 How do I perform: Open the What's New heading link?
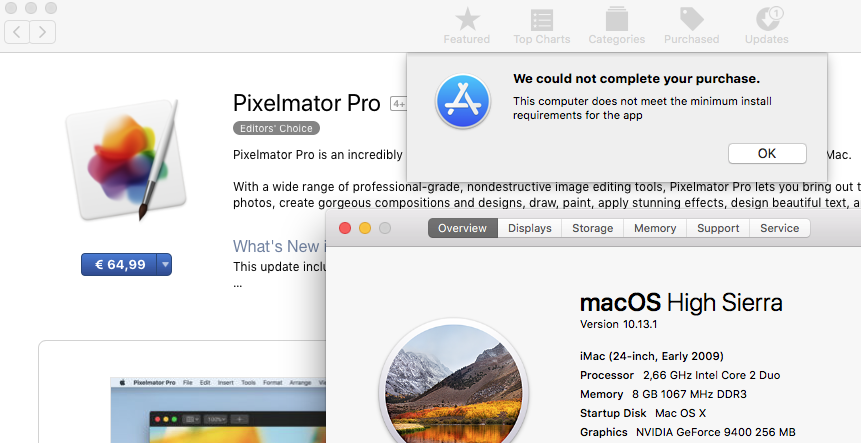(x=279, y=246)
